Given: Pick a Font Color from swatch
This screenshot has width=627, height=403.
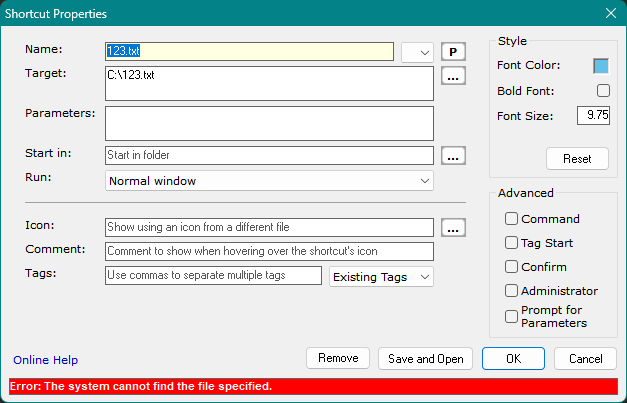Looking at the screenshot, I should 601,66.
